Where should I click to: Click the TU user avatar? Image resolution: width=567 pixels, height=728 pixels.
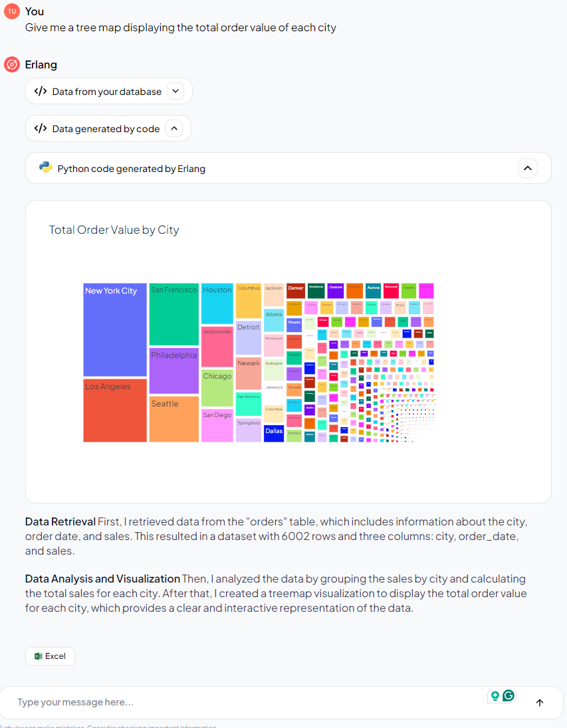(x=11, y=11)
